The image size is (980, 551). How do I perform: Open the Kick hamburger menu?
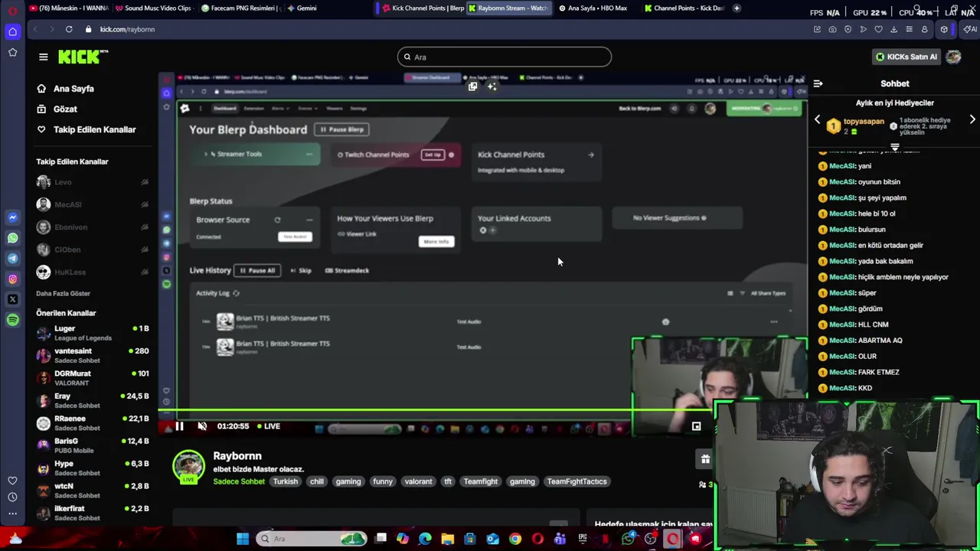click(x=44, y=57)
